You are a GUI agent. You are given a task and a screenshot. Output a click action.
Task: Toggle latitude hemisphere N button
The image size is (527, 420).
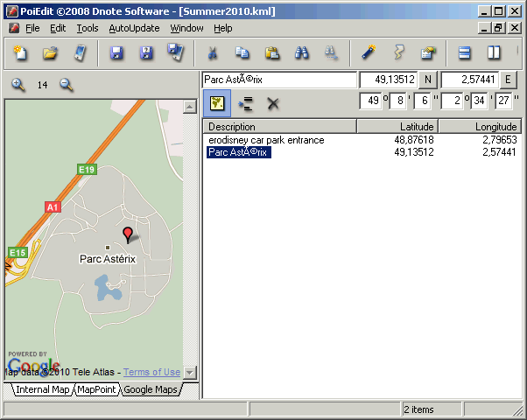point(427,80)
